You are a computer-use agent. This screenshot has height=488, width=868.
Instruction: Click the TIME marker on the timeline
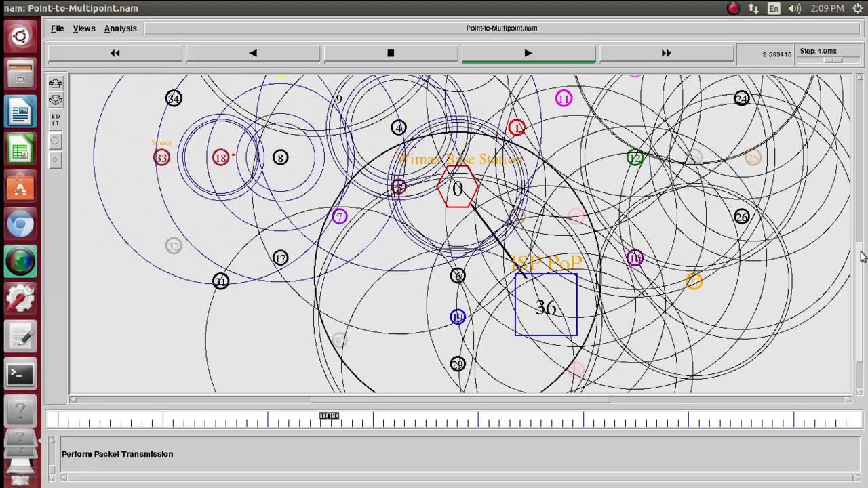click(329, 415)
